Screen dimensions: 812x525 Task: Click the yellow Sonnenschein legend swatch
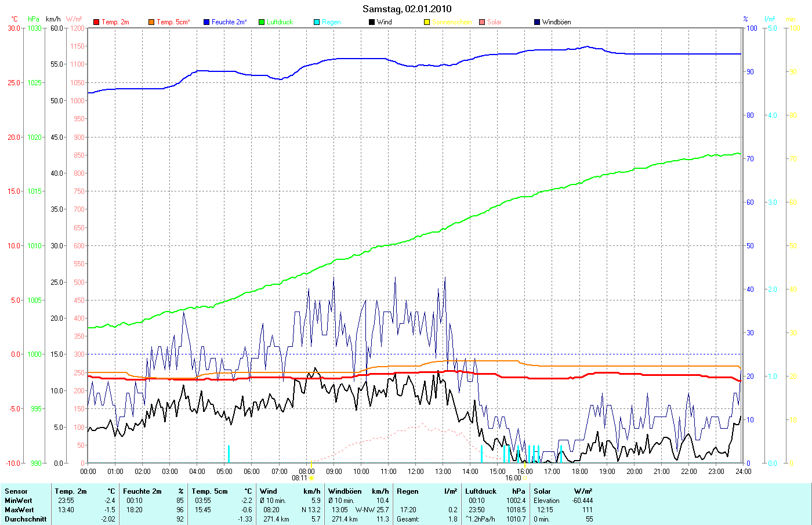point(427,22)
